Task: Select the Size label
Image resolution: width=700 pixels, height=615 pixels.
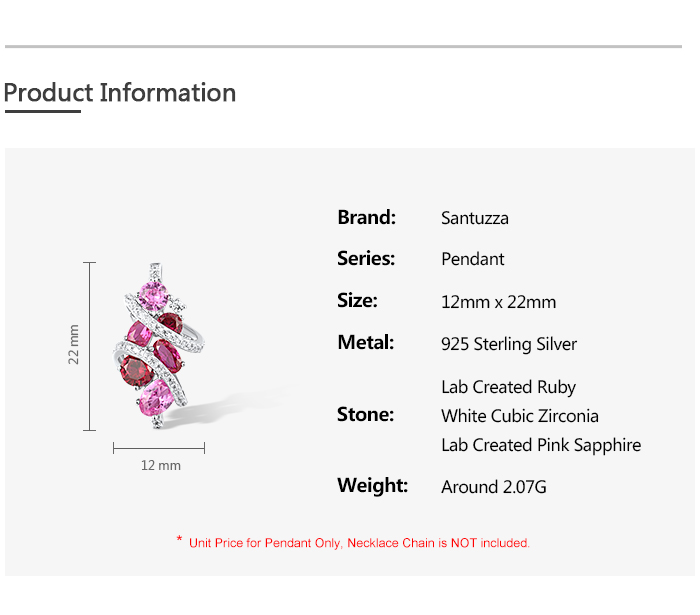Action: tap(357, 300)
